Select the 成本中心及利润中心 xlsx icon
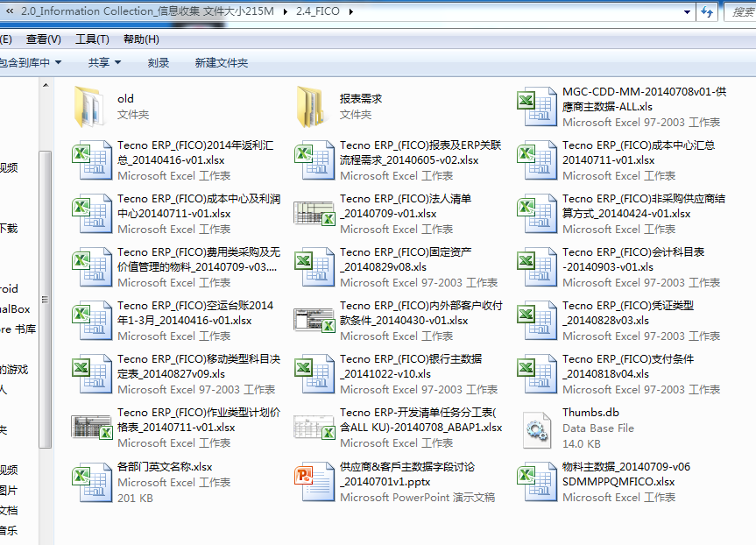This screenshot has height=545, width=756. point(92,214)
